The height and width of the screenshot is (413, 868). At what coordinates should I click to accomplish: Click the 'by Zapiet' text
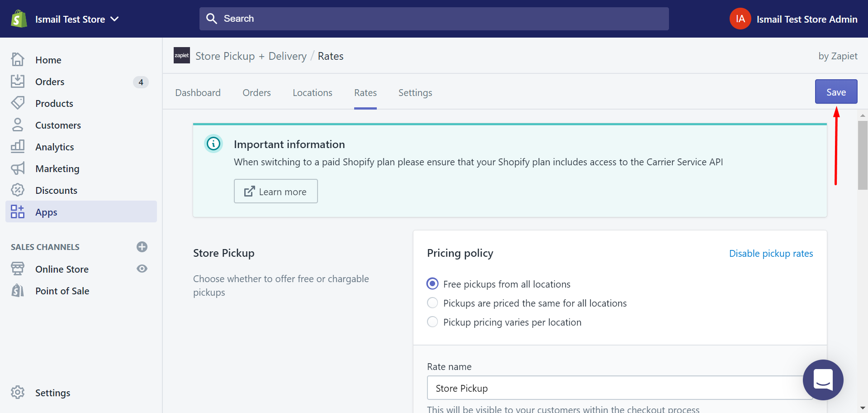click(838, 56)
